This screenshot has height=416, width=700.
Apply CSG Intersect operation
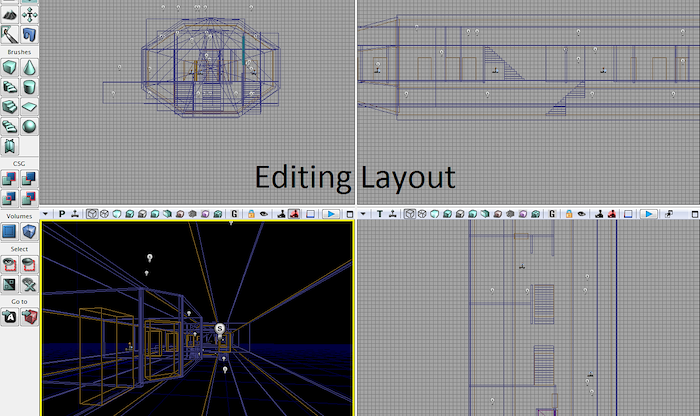(x=9, y=198)
